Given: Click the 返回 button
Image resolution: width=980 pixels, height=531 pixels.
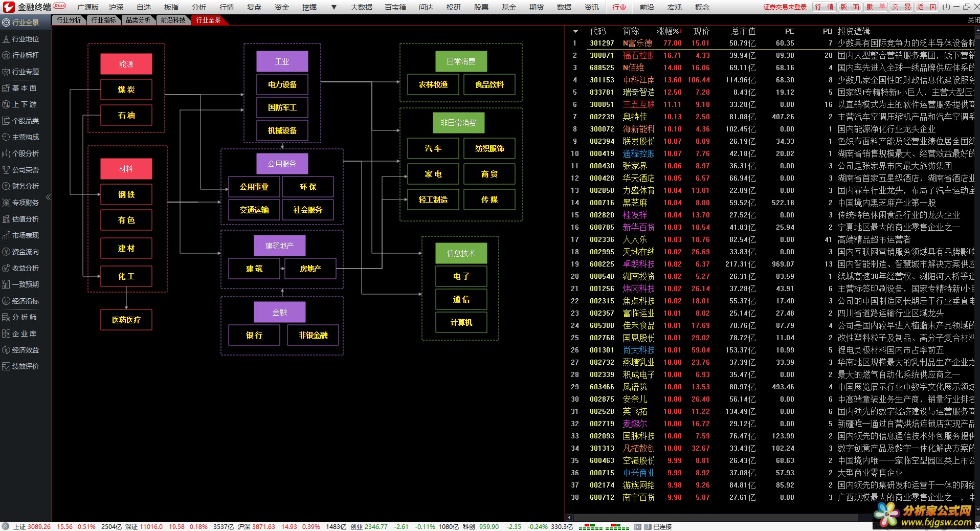Looking at the screenshot, I should pyautogui.click(x=927, y=7).
